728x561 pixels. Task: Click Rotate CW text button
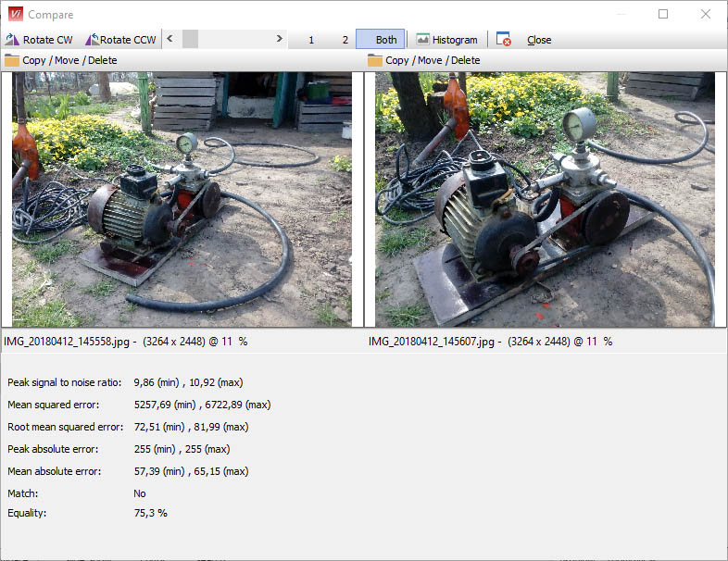tap(48, 40)
